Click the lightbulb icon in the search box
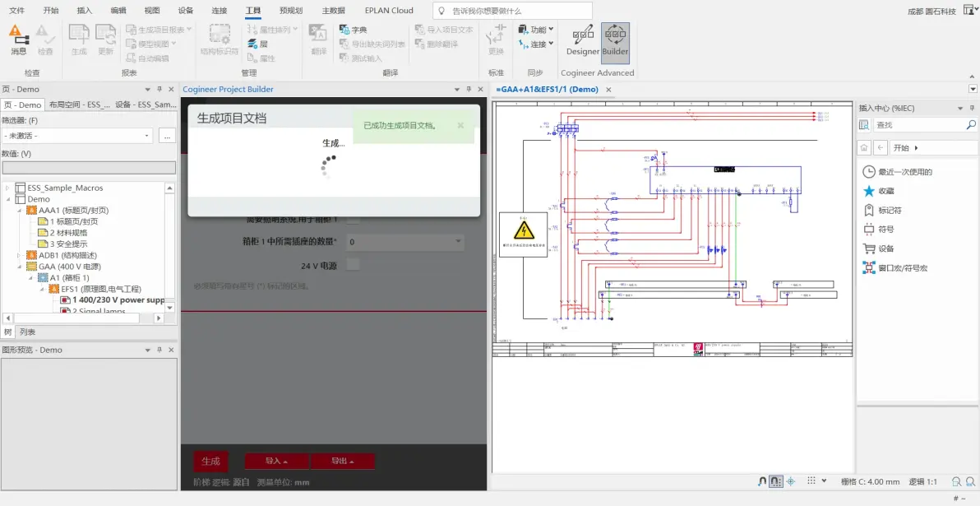The height and width of the screenshot is (506, 980). click(441, 12)
